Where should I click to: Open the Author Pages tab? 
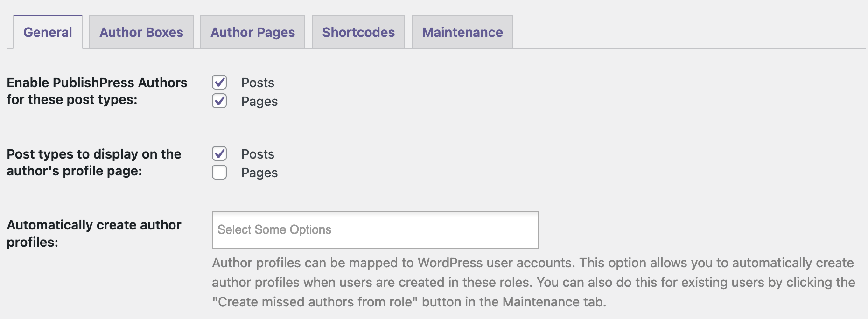coord(252,32)
